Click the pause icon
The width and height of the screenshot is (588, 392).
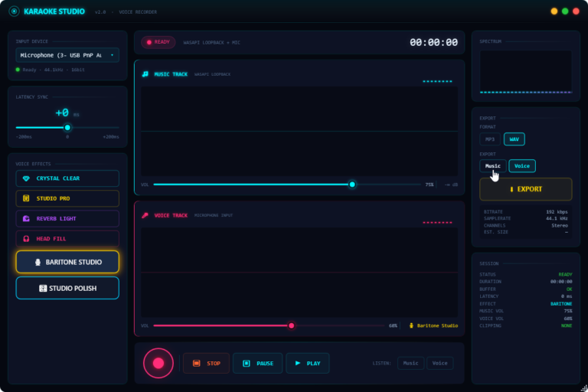point(246,363)
